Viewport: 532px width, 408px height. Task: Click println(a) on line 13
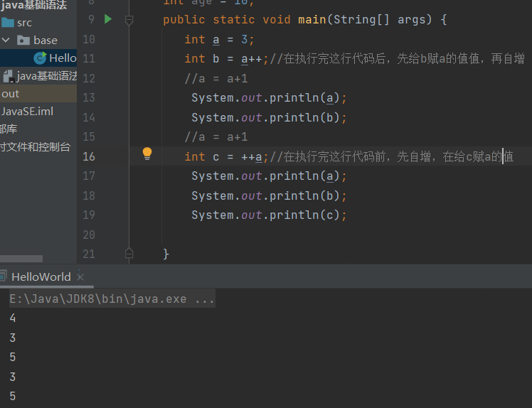point(269,98)
